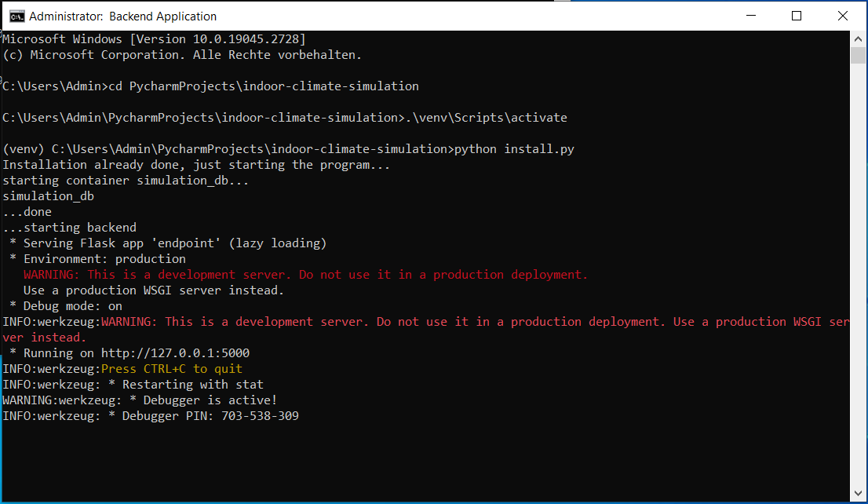
Task: Maximize the Backend Application console window
Action: (x=797, y=16)
